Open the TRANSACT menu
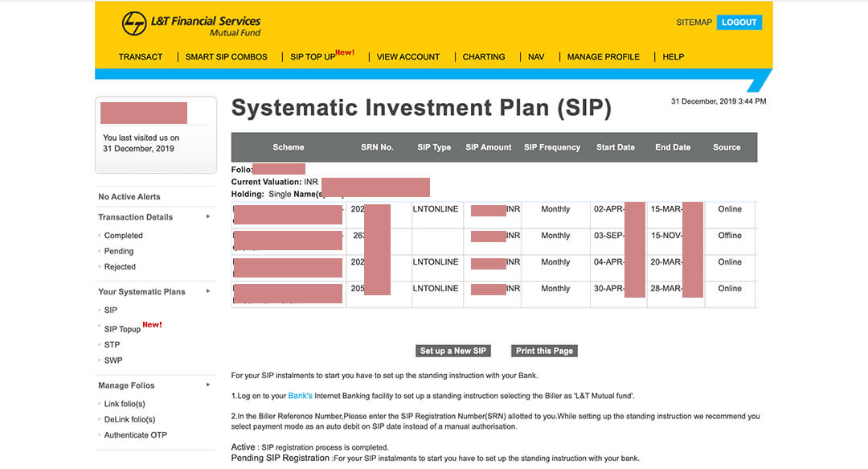This screenshot has width=868, height=469. click(x=141, y=57)
